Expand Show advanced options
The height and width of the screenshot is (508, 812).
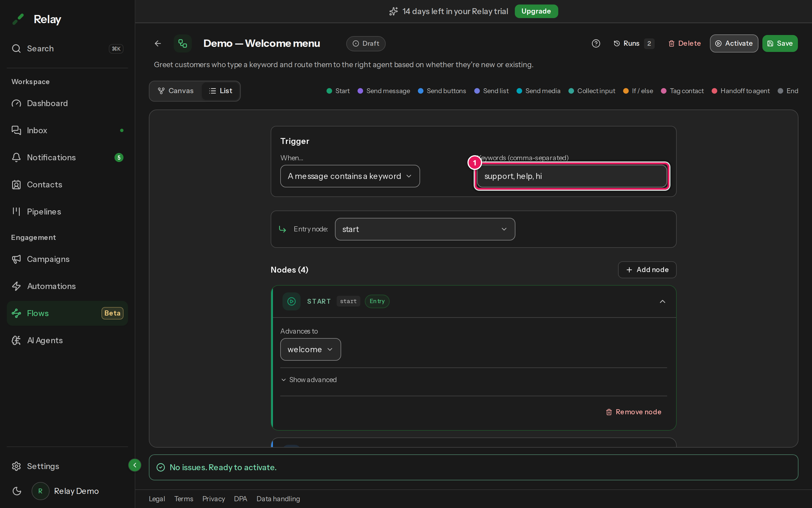coord(309,380)
